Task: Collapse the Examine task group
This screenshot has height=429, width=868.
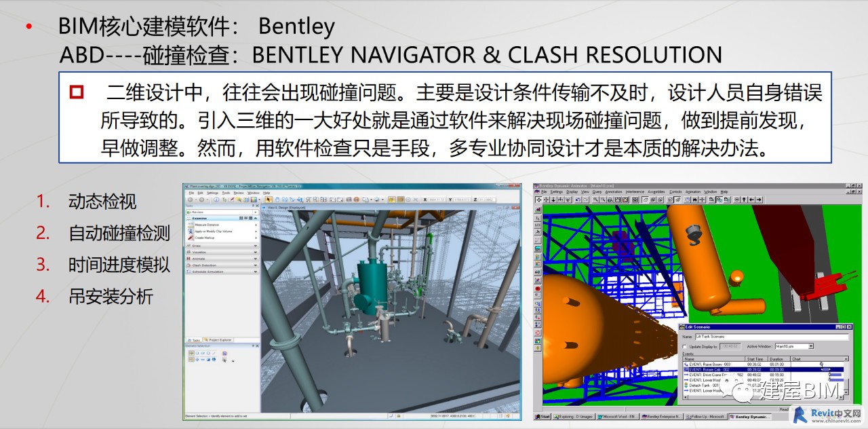Action: pos(256,218)
